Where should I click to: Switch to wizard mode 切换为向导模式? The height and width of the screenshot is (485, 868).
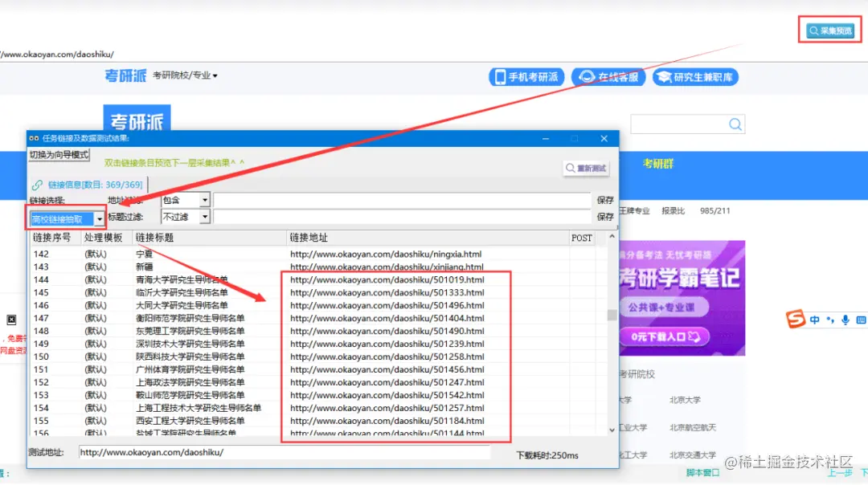coord(59,155)
